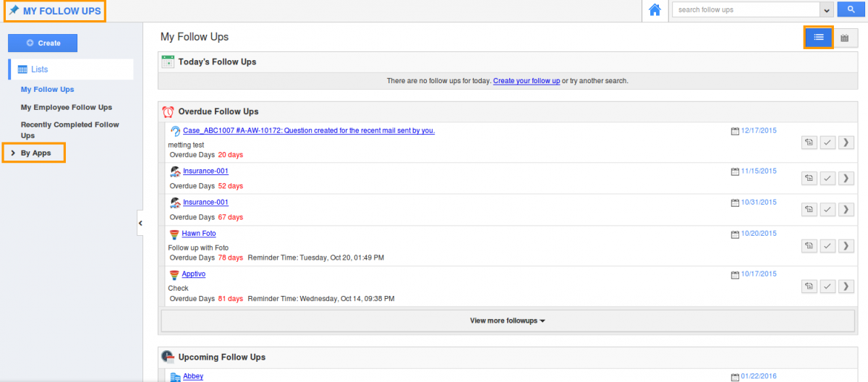Image resolution: width=868 pixels, height=382 pixels.
Task: Click reschedule icon for Case_ABC1007 row
Action: (809, 143)
